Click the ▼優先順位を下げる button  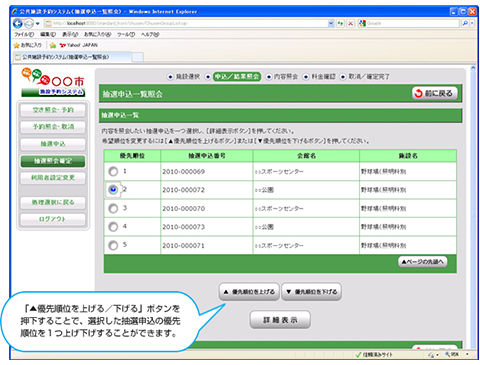click(312, 292)
